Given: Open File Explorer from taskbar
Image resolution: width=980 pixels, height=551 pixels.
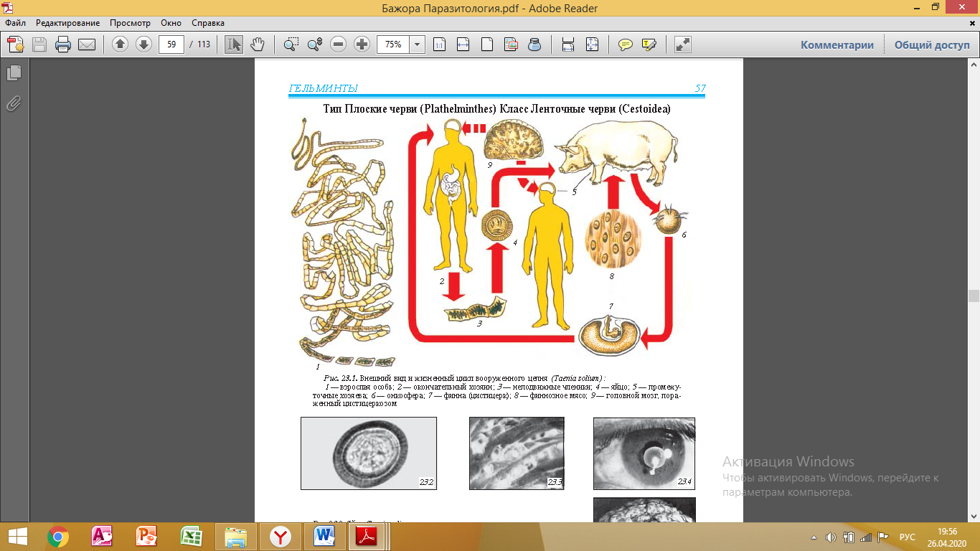Looking at the screenshot, I should coord(235,537).
